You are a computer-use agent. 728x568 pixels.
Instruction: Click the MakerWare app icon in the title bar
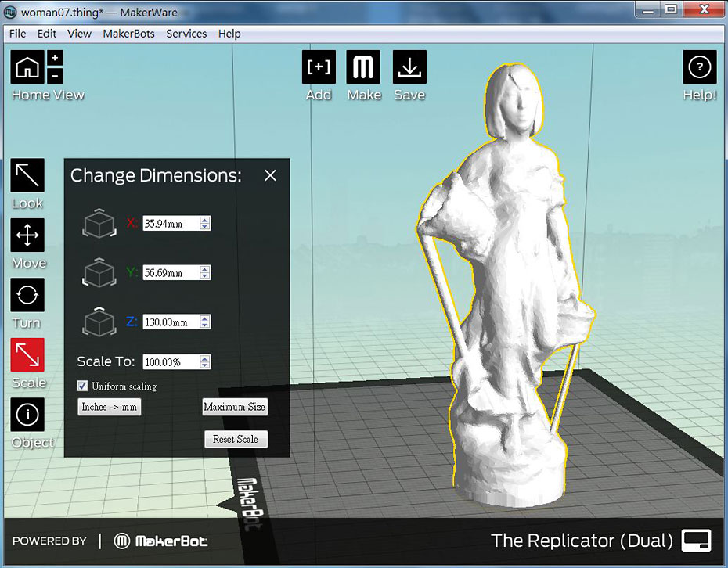coord(10,12)
